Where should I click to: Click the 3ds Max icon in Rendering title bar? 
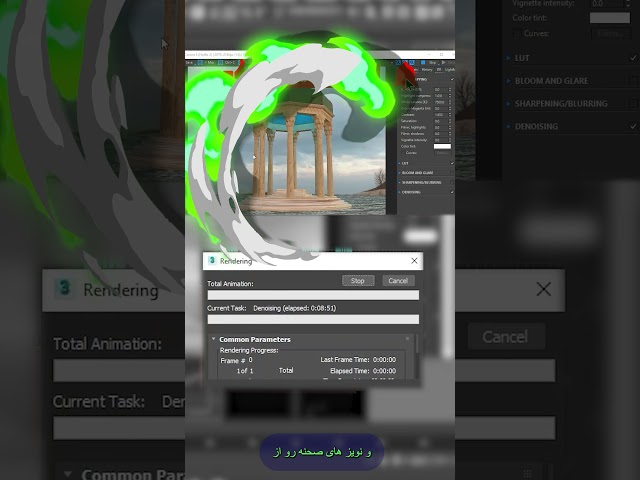pos(212,260)
